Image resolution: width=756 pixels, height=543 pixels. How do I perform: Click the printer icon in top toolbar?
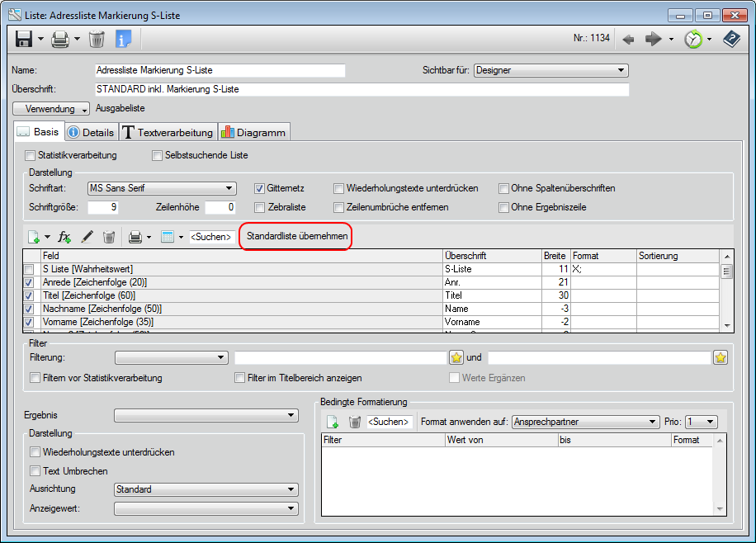(60, 39)
